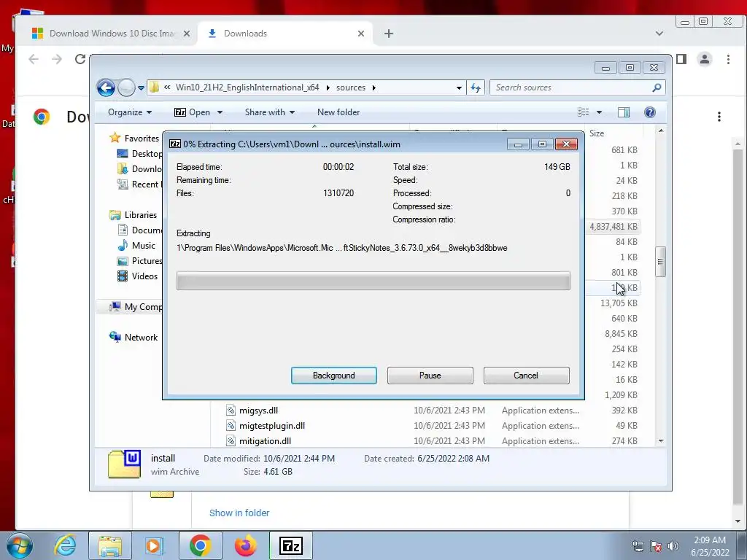Click the 7-Zip taskbar icon

291,545
